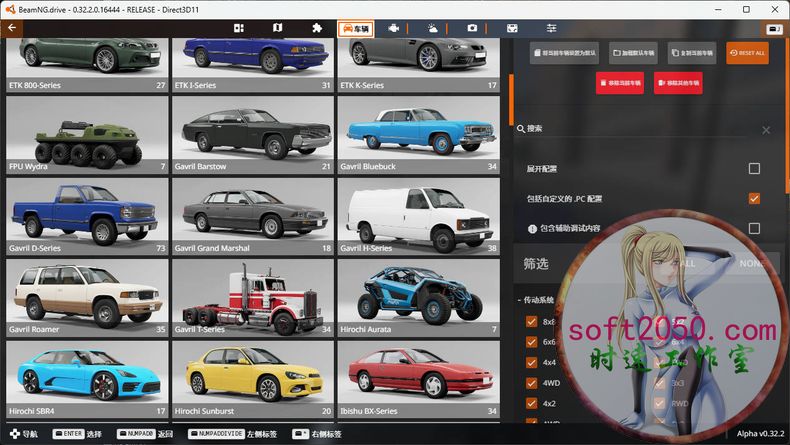Open the photo mode camera icon
The height and width of the screenshot is (445, 790).
point(472,28)
